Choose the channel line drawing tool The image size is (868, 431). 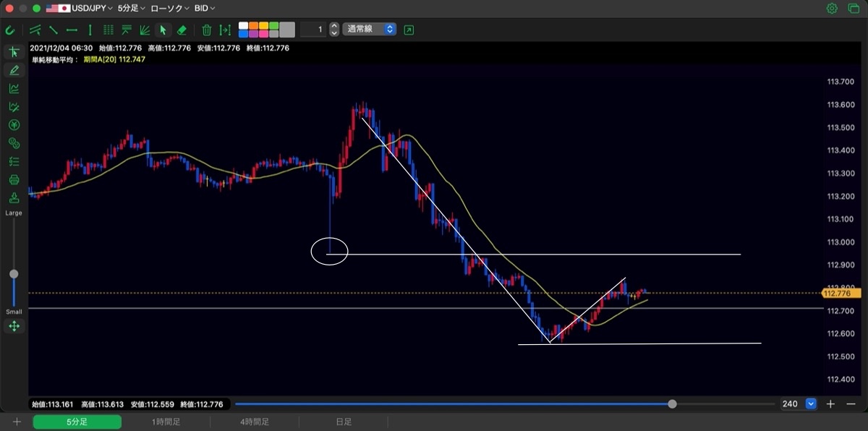pyautogui.click(x=35, y=30)
